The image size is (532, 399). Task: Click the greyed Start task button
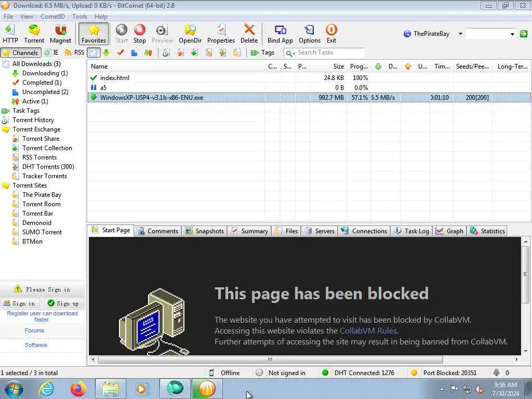122,34
